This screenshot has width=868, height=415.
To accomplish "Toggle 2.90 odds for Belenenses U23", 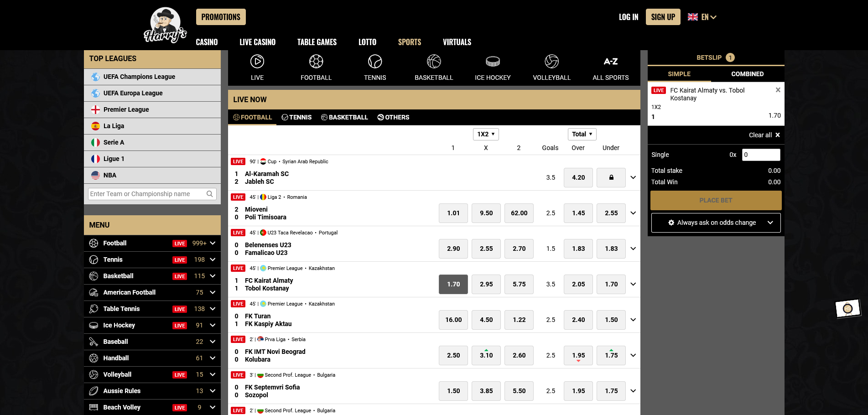I will point(453,249).
